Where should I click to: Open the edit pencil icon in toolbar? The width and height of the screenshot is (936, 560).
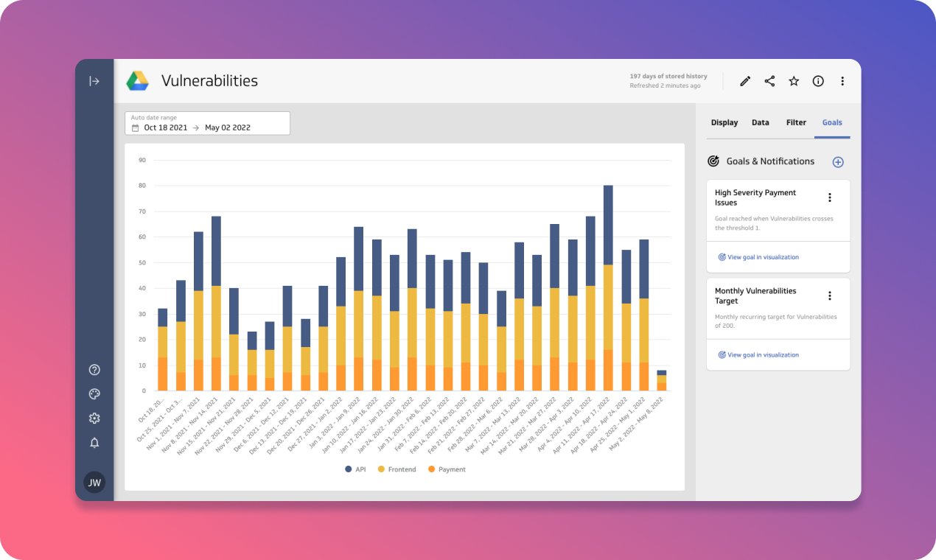(744, 81)
